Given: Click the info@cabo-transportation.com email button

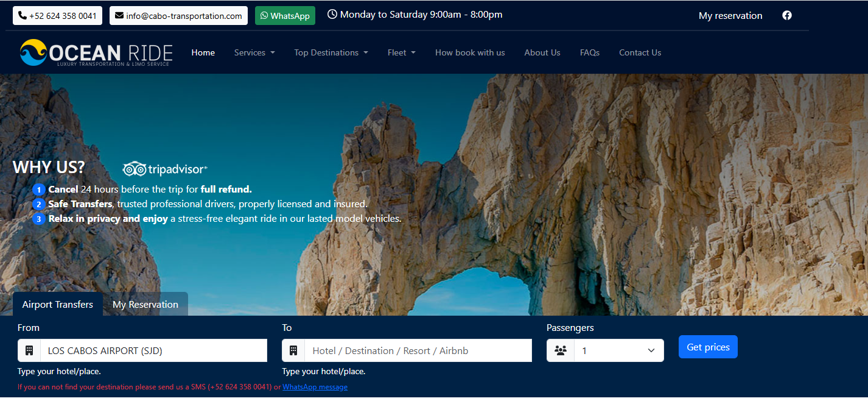Looking at the screenshot, I should coord(178,16).
